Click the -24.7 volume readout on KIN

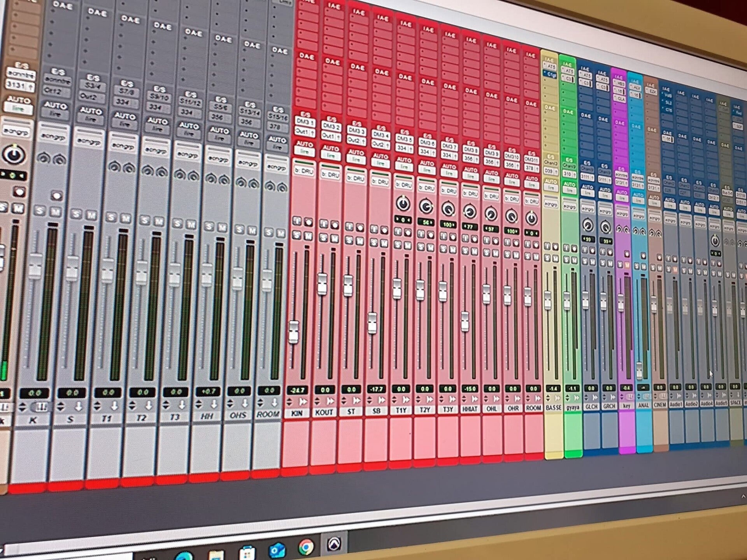(298, 390)
